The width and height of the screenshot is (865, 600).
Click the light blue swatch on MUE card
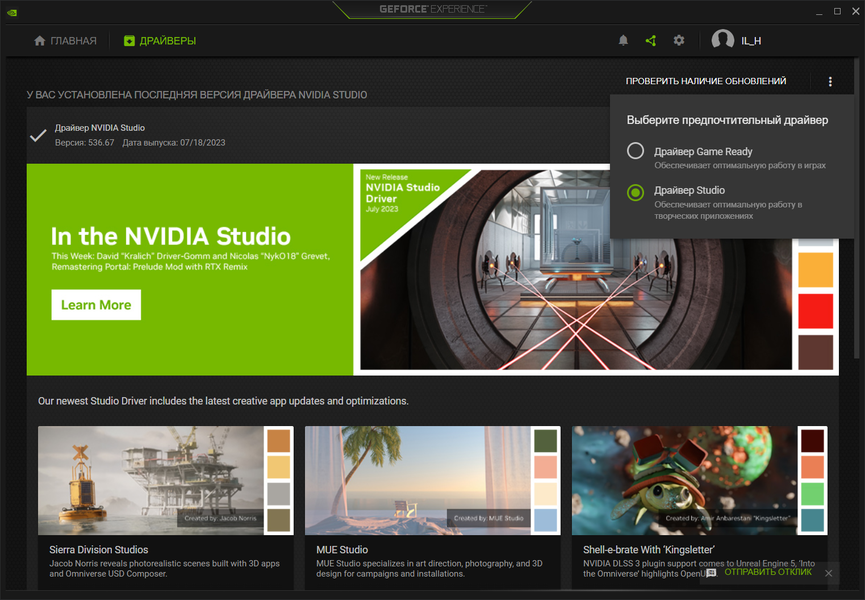[546, 520]
